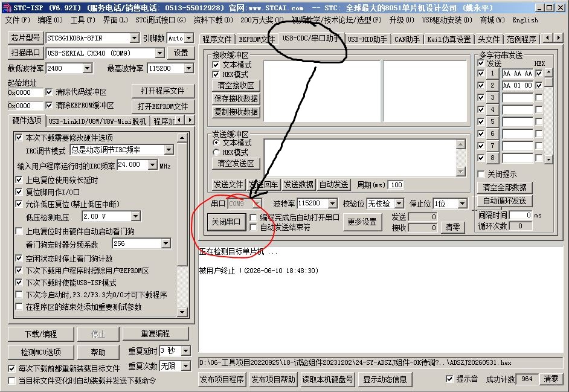Toggle 复位脚用作I/O口 checkbox
569x392 pixels.
[x=19, y=191]
